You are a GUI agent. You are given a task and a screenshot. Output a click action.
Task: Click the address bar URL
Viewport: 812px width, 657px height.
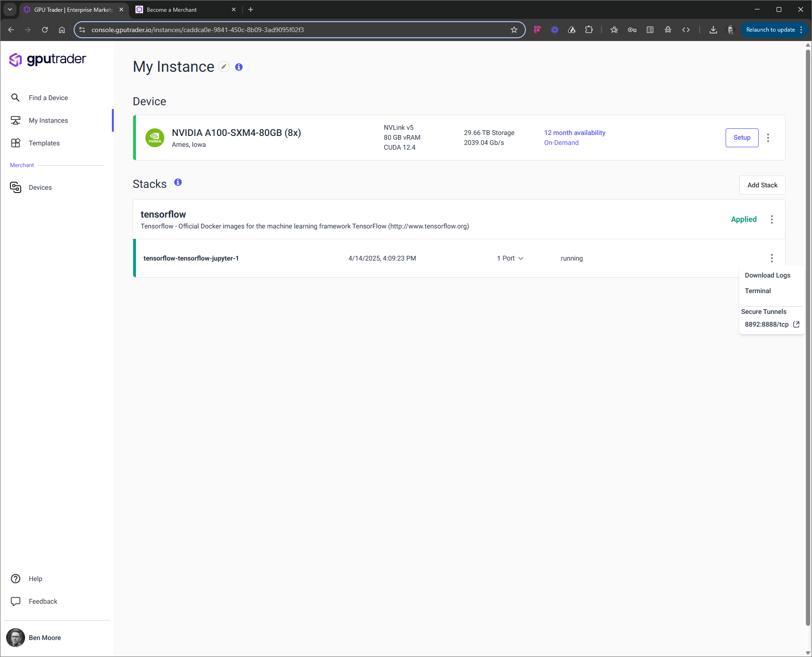pyautogui.click(x=197, y=30)
